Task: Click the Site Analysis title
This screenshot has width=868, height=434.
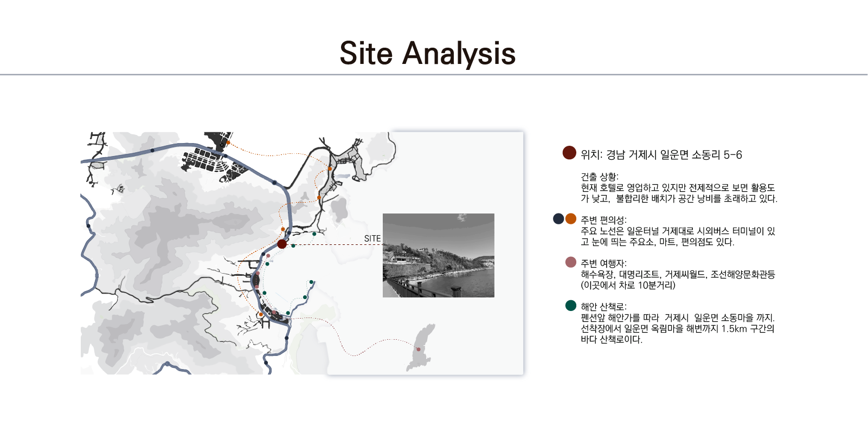Action: pos(427,54)
